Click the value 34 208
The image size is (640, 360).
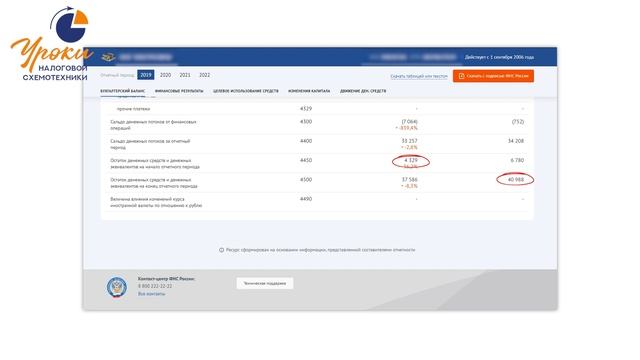516,141
